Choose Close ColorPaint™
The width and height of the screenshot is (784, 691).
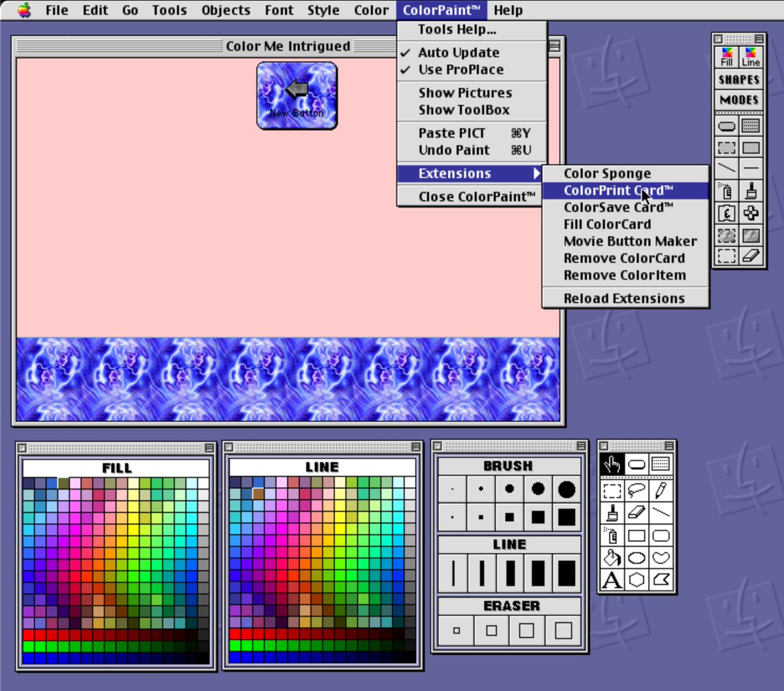[x=472, y=196]
